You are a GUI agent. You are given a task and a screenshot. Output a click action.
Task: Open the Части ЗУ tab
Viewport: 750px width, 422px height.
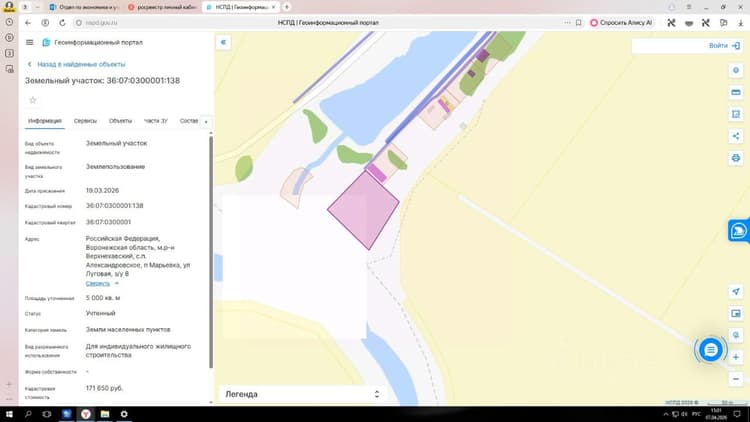pos(155,121)
